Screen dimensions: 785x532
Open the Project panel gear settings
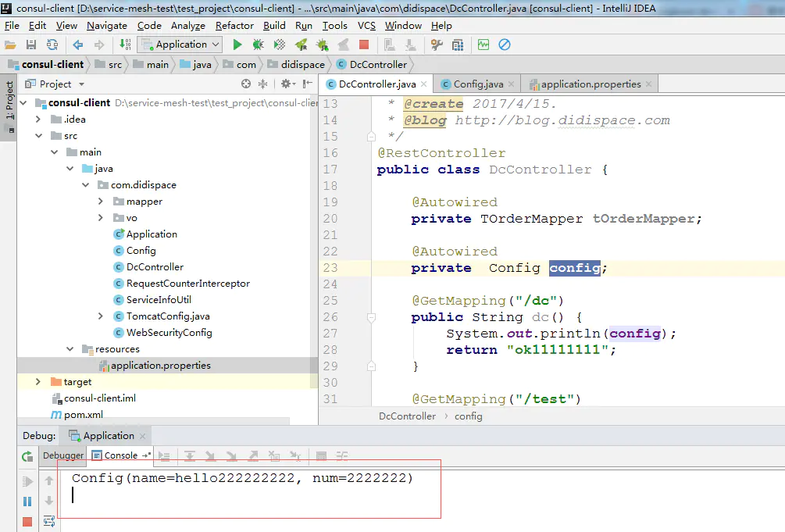288,84
